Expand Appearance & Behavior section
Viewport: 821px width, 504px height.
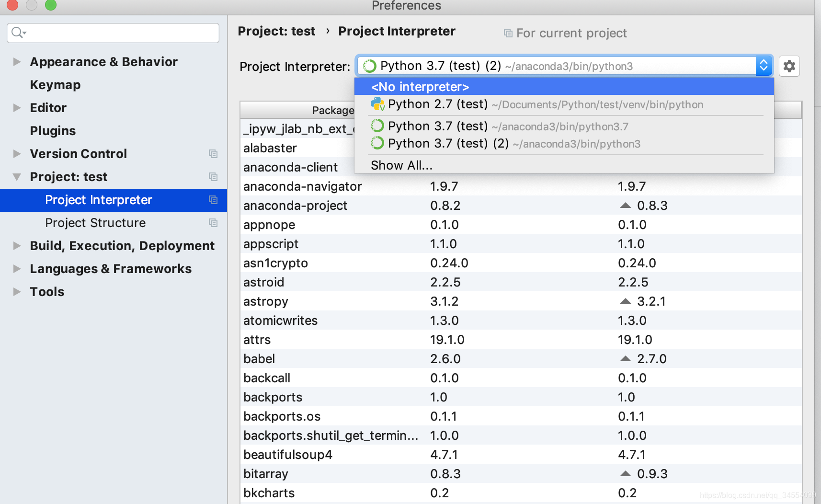click(x=17, y=62)
